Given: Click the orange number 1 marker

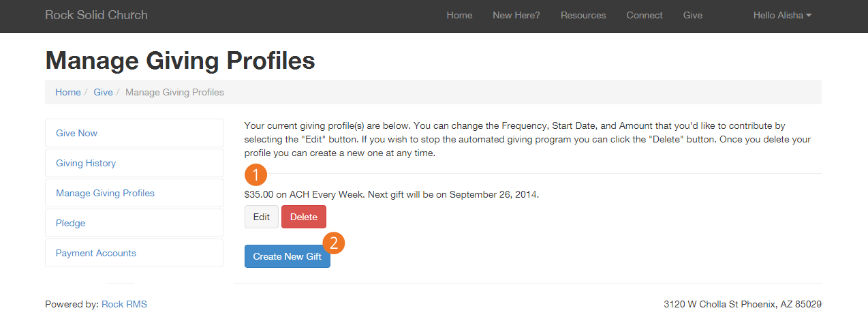Looking at the screenshot, I should coord(255,175).
